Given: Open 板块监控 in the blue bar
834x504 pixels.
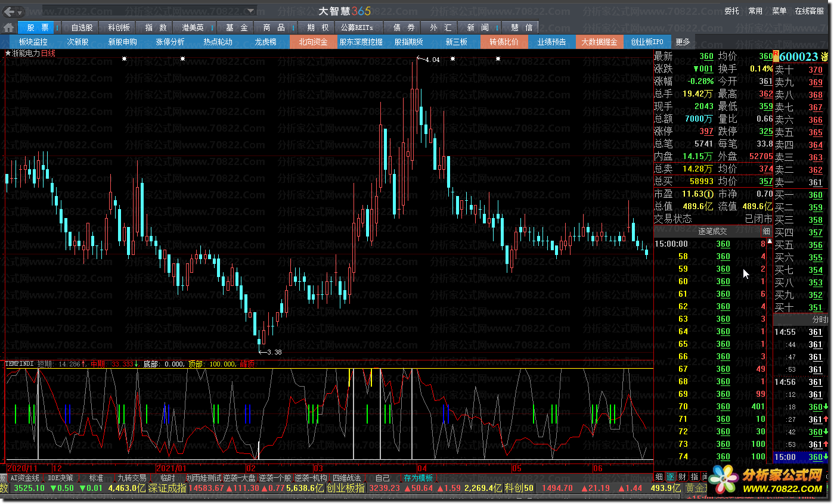Looking at the screenshot, I should click(33, 42).
